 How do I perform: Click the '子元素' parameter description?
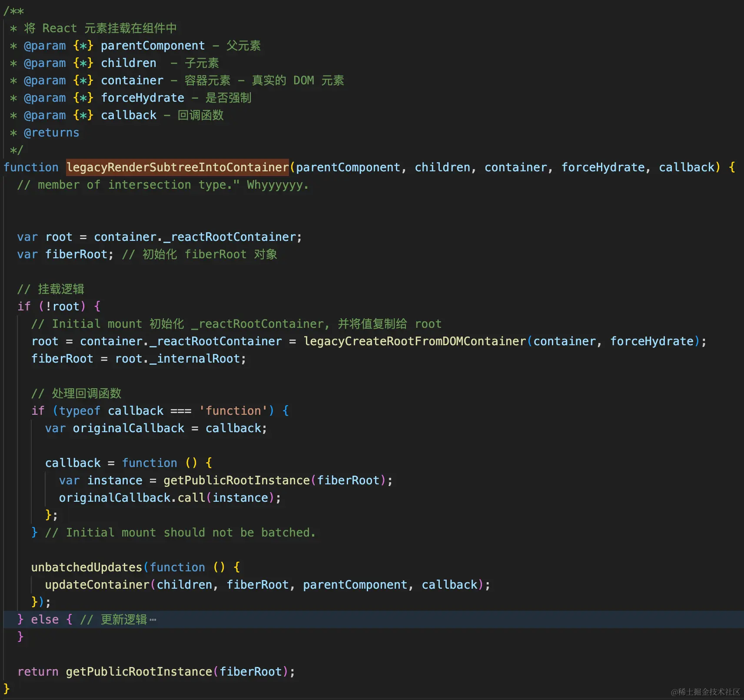[x=202, y=63]
